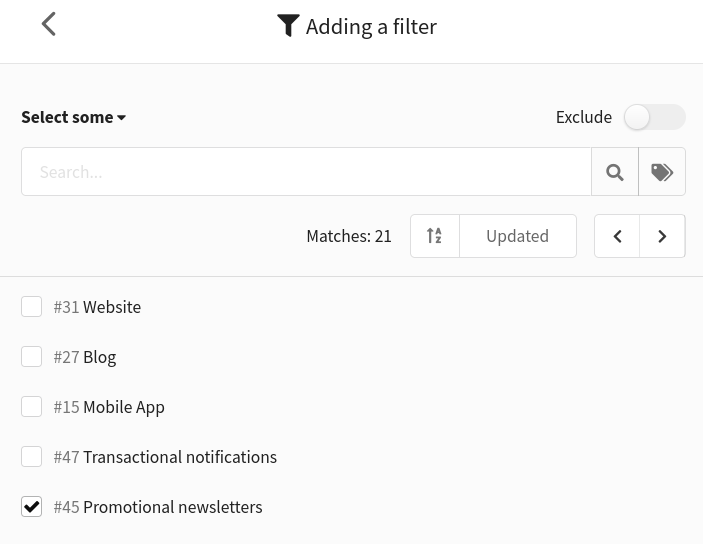Uncheck the #45 Promotional newsletters checkbox
Viewport: 703px width, 544px height.
pos(31,506)
